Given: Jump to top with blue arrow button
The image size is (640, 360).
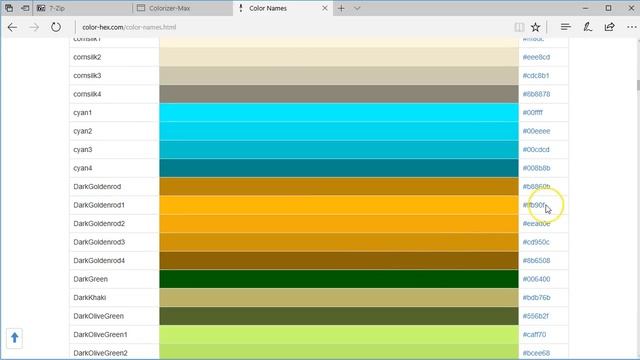Looking at the screenshot, I should click(14, 338).
